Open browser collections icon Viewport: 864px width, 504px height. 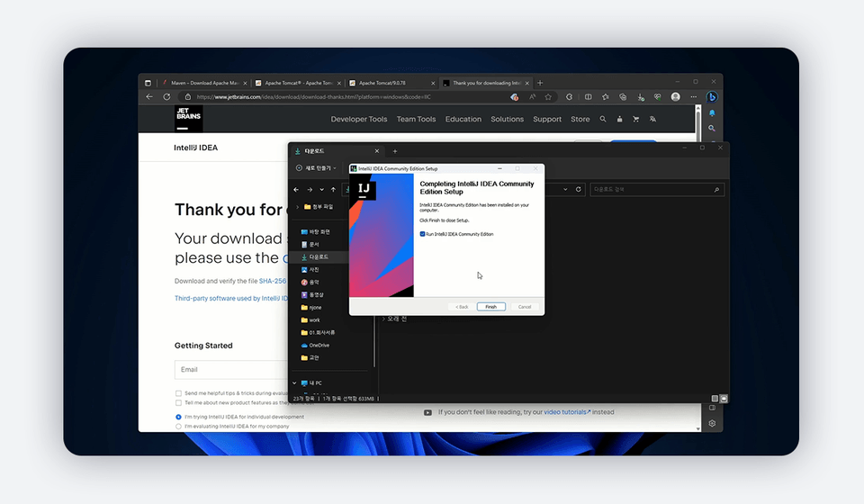(623, 97)
